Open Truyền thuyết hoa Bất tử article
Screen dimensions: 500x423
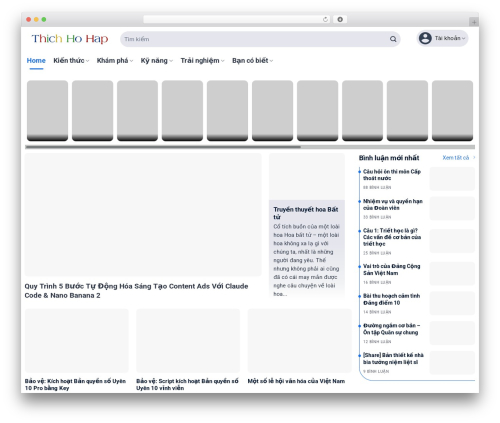pyautogui.click(x=306, y=213)
